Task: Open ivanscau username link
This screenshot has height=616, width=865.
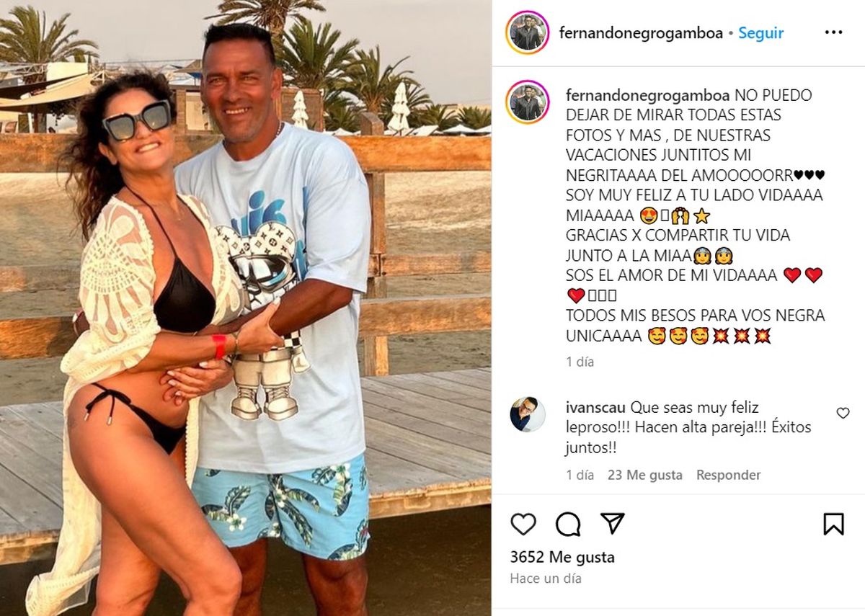Action: pos(591,408)
